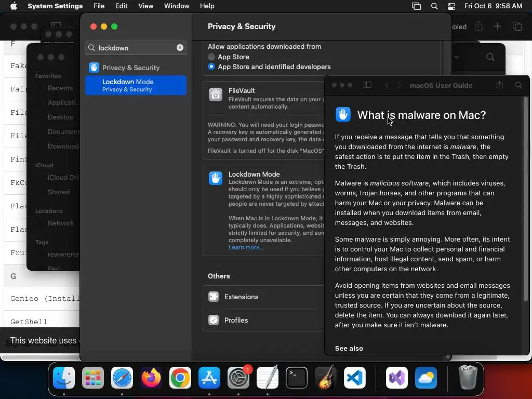Click GetShell entry in background webpage
The width and height of the screenshot is (532, 399).
(29, 322)
